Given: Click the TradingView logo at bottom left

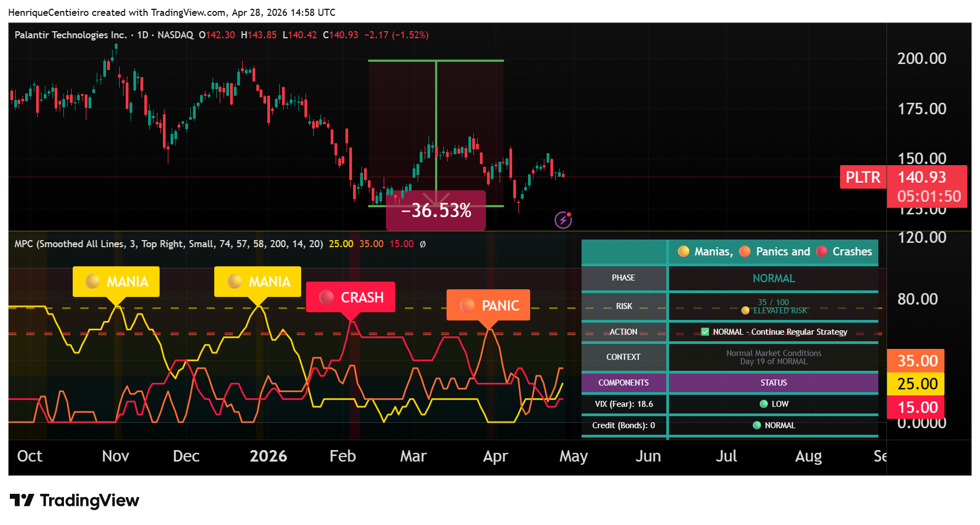Looking at the screenshot, I should click(x=75, y=500).
